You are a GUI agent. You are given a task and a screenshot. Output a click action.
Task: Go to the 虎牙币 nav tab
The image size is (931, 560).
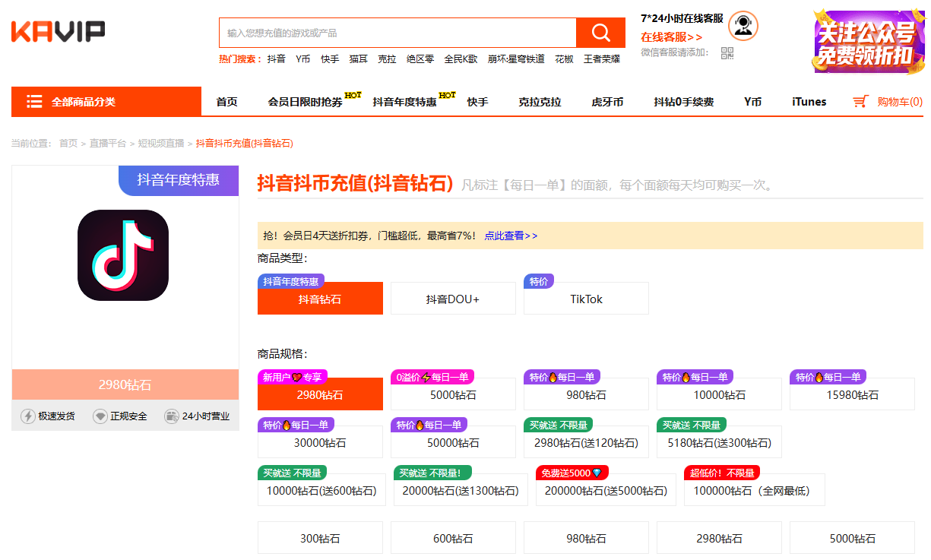click(x=607, y=102)
